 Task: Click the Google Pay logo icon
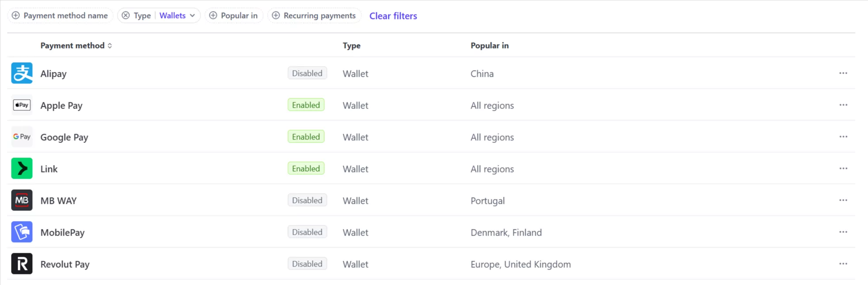(22, 137)
